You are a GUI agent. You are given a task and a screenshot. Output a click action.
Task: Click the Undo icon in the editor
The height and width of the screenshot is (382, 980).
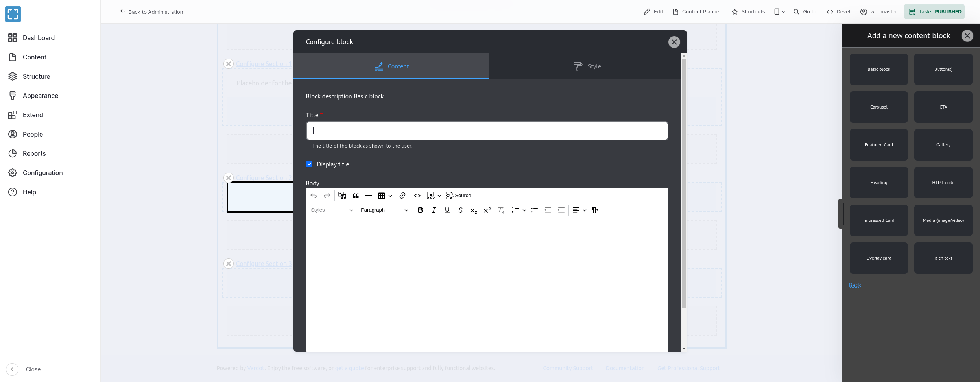(x=314, y=195)
